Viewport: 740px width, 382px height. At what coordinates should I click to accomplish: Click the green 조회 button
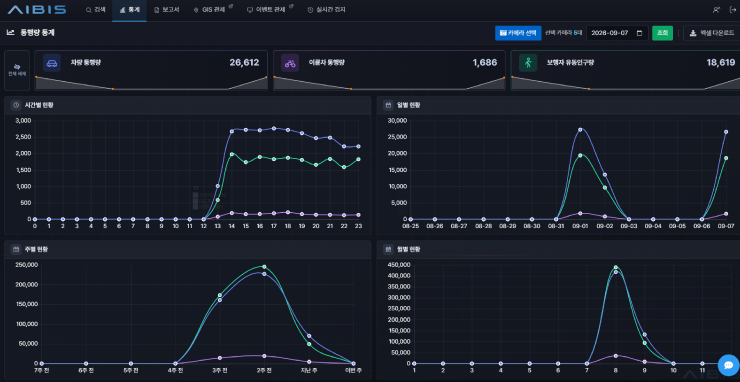(662, 33)
